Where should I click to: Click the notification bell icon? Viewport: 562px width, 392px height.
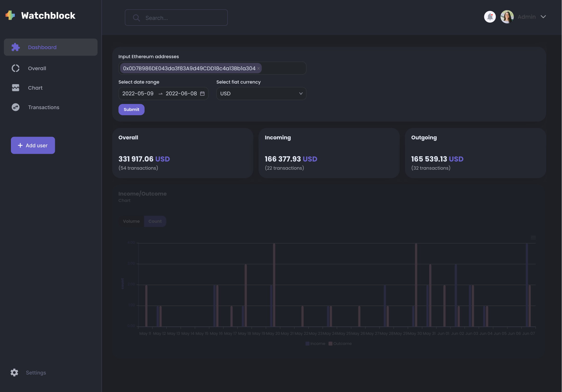click(490, 17)
